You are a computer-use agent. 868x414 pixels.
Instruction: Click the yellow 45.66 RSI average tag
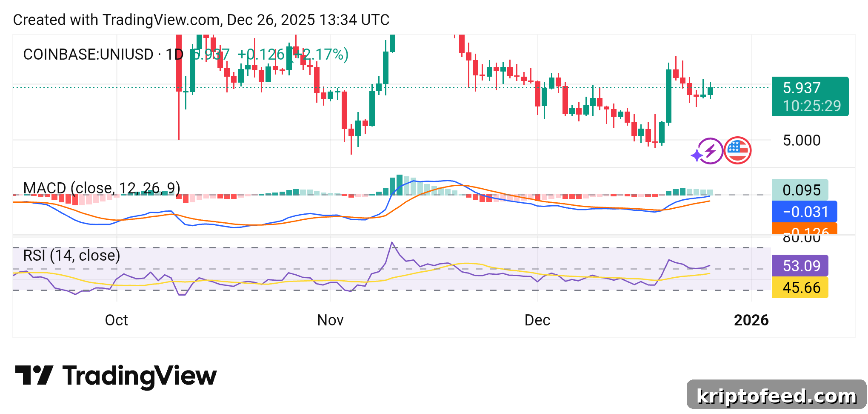click(800, 287)
